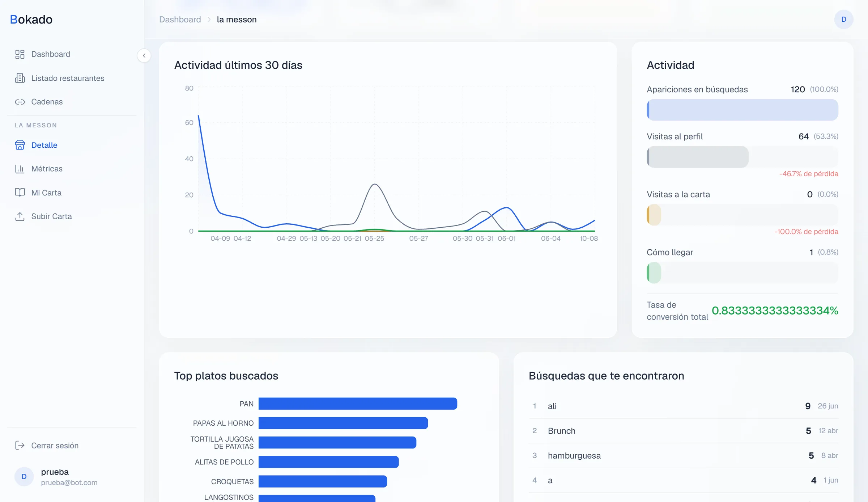This screenshot has width=868, height=502.
Task: Click the Dashboard grid icon in sidebar
Action: 20,54
